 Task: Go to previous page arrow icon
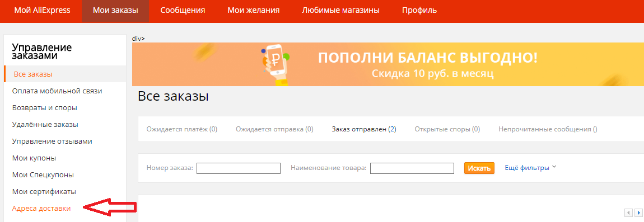tap(628, 212)
